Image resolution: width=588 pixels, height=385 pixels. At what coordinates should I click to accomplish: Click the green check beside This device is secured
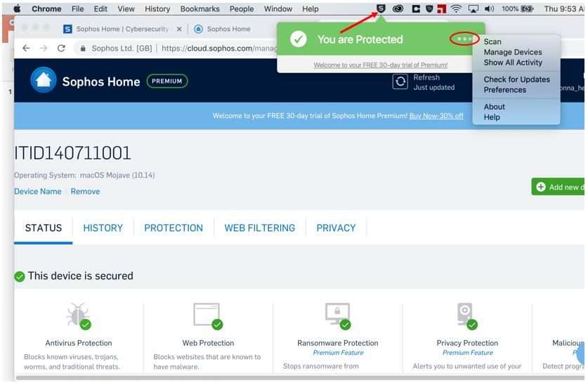click(x=20, y=277)
